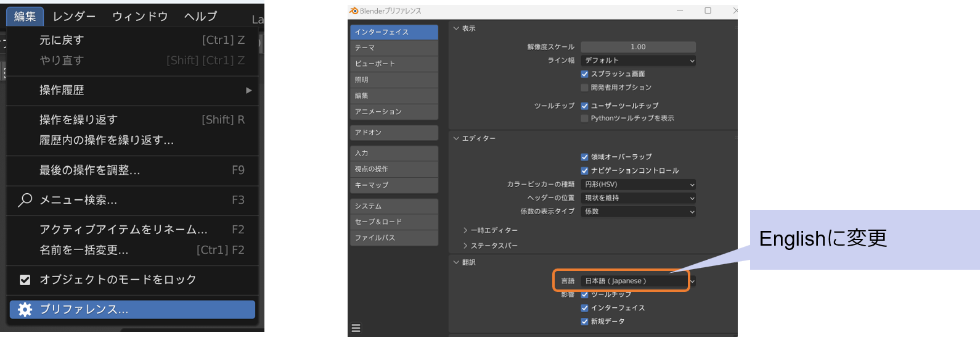
Task: Choose 最後の操作を調整... entry
Action: pos(133,170)
